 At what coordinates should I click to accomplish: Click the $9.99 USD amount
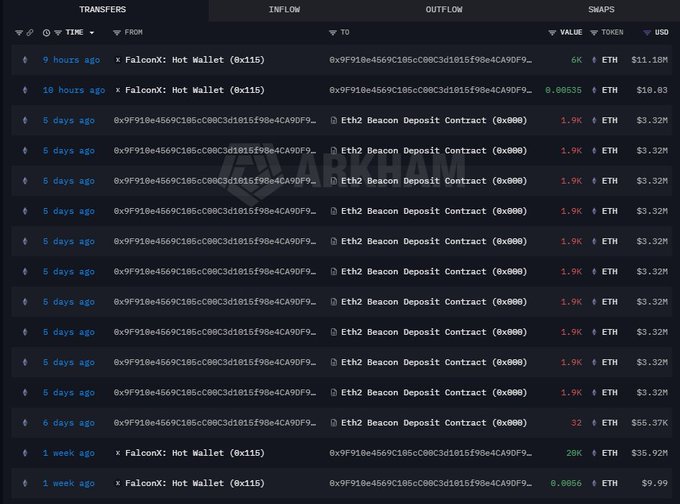click(x=654, y=483)
